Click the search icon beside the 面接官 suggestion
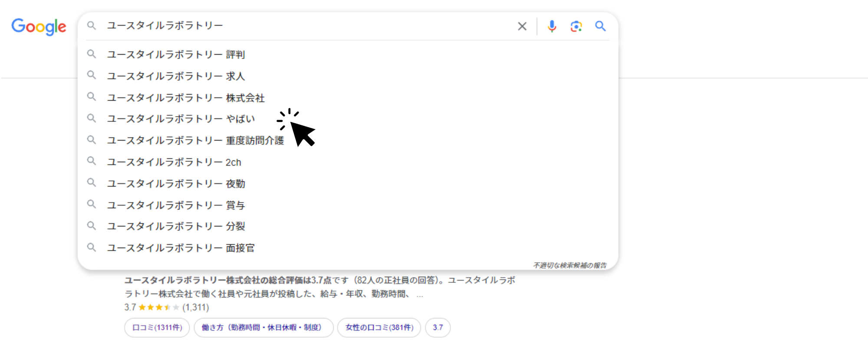 click(x=91, y=247)
